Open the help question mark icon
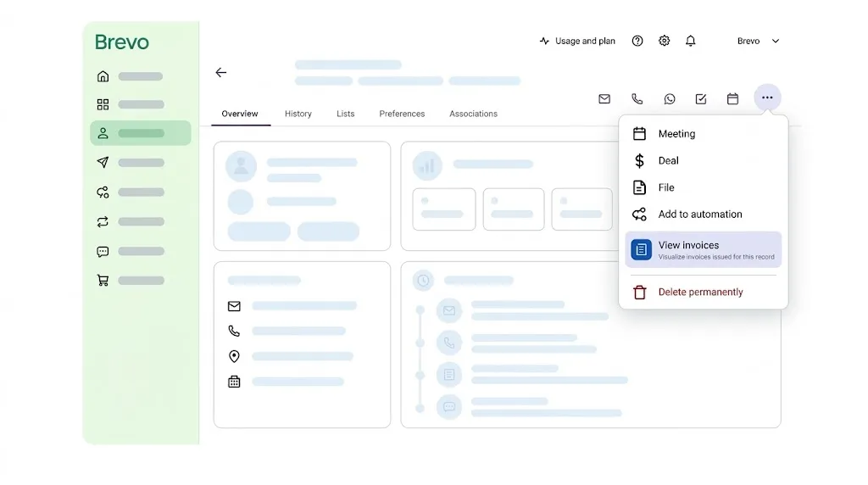The width and height of the screenshot is (868, 485). (x=637, y=41)
